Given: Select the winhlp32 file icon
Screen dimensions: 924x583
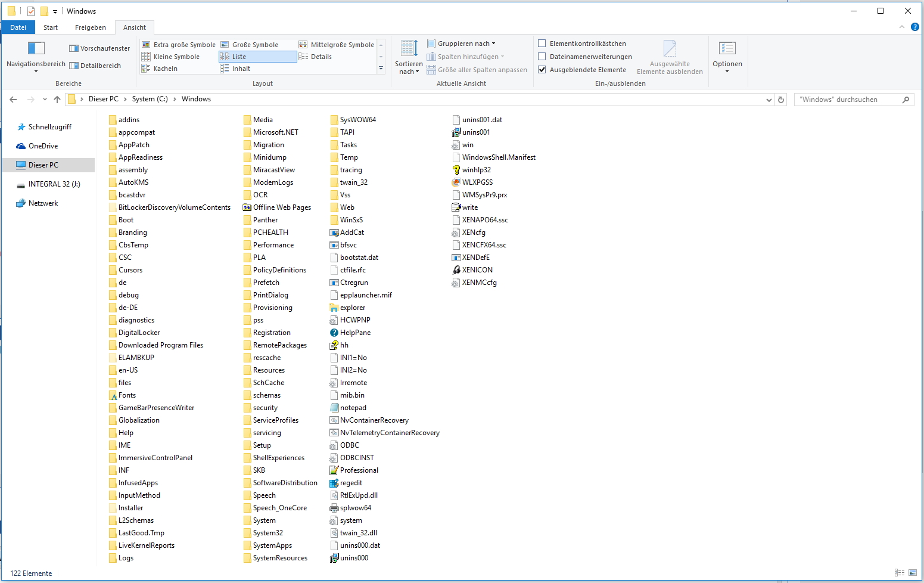Looking at the screenshot, I should 456,170.
